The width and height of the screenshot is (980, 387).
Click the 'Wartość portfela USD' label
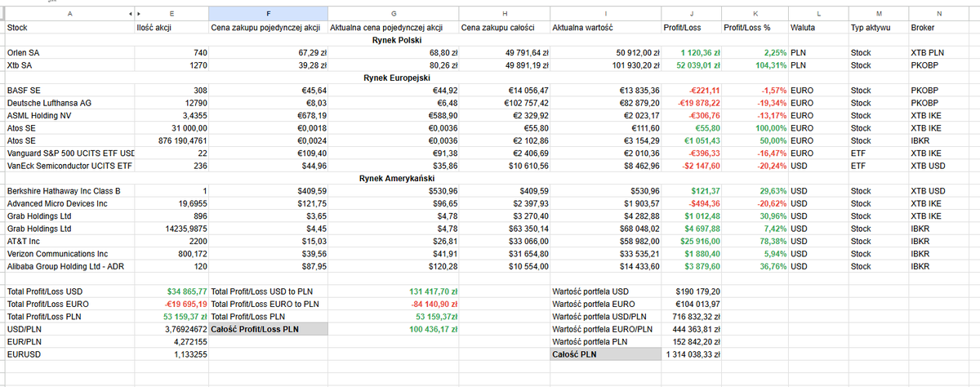coord(605,290)
